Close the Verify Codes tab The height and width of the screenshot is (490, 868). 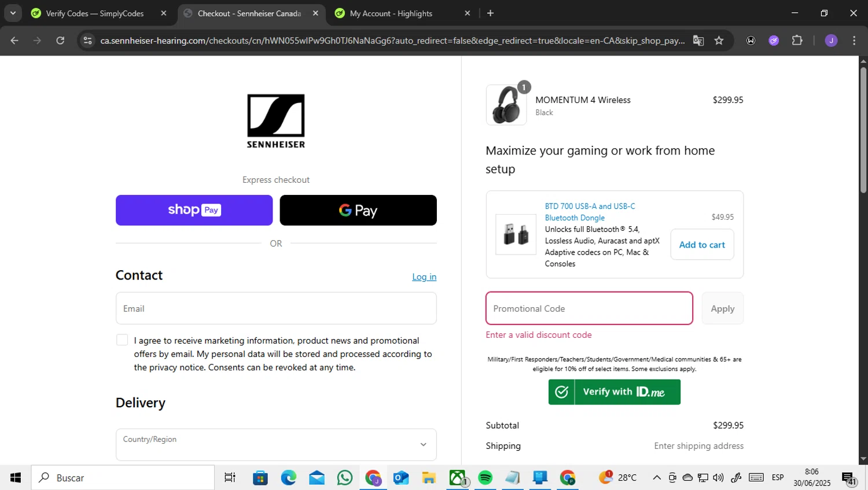164,13
